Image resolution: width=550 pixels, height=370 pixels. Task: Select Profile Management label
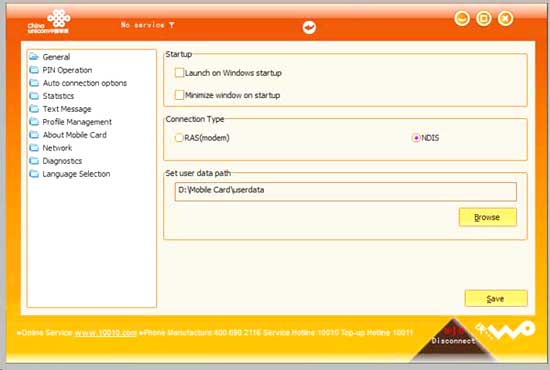coord(77,122)
